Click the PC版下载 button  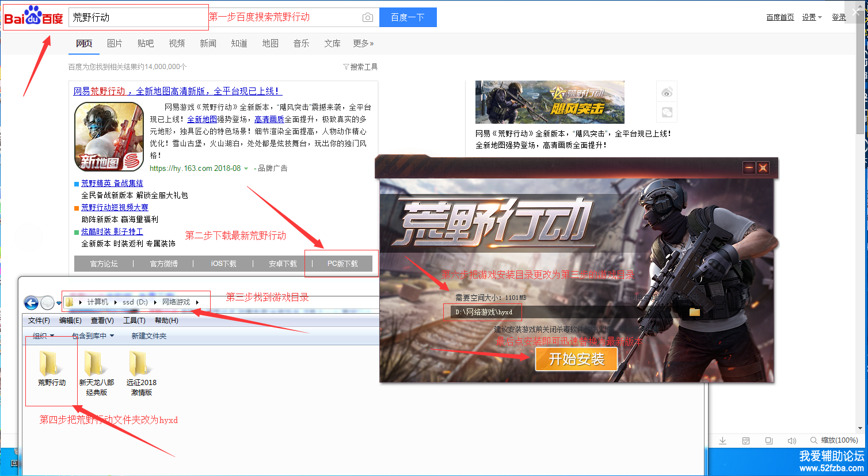click(342, 264)
